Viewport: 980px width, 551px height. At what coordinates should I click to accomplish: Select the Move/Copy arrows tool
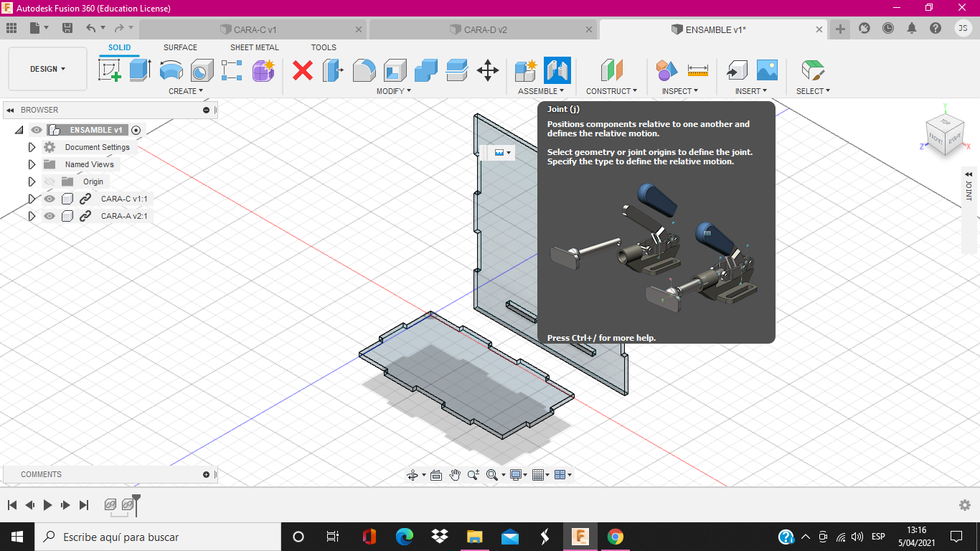click(x=488, y=70)
